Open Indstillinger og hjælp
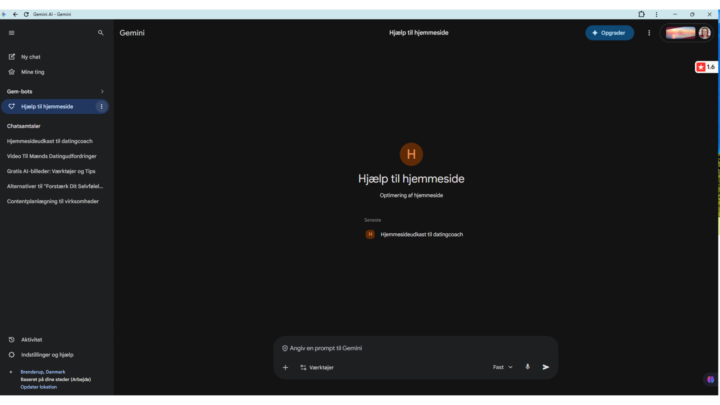720x405 pixels. (x=47, y=355)
